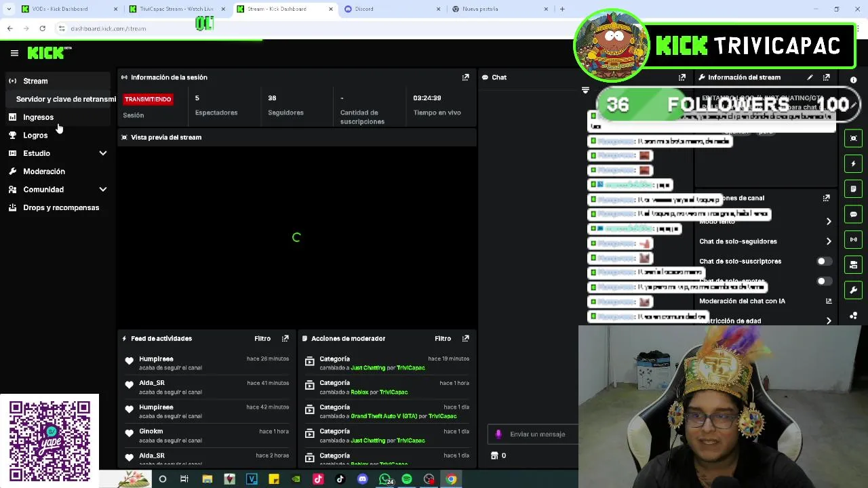Pop out the Chat panel

682,77
